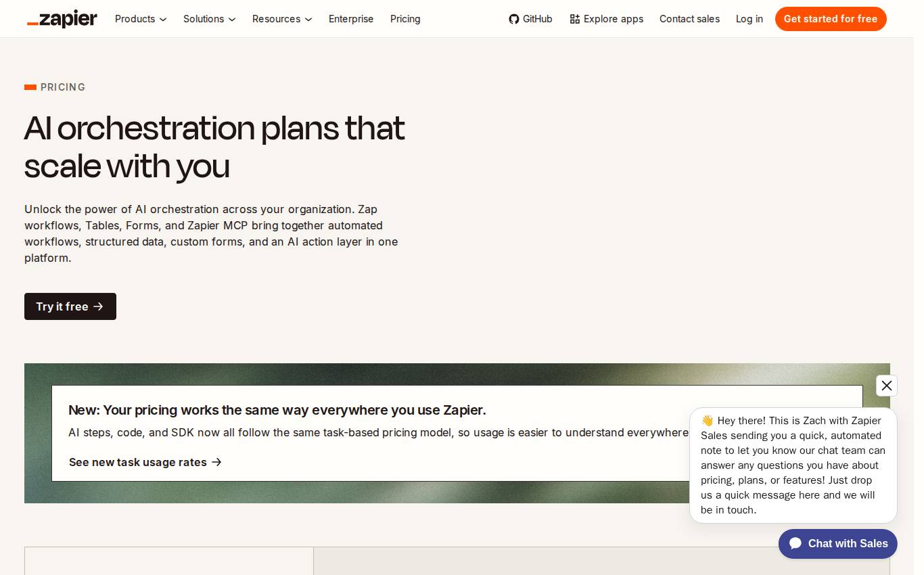Image resolution: width=924 pixels, height=575 pixels.
Task: Open the Enterprise menu item
Action: pos(351,19)
